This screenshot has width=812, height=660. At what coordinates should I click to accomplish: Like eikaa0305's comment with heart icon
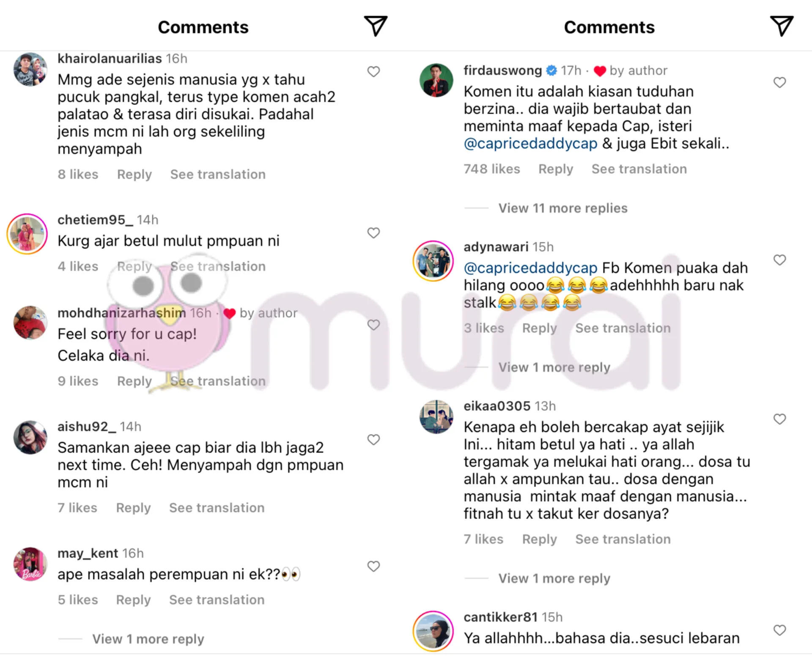point(779,419)
